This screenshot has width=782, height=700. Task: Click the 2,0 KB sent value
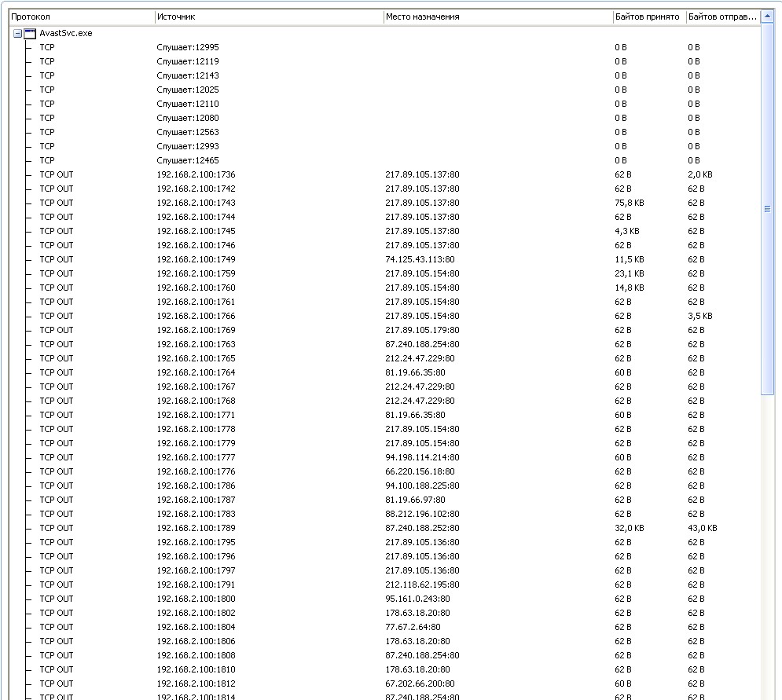point(699,174)
